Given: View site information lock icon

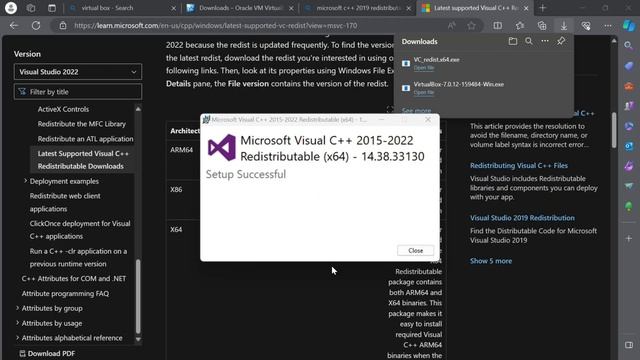Looking at the screenshot, I should [63, 25].
